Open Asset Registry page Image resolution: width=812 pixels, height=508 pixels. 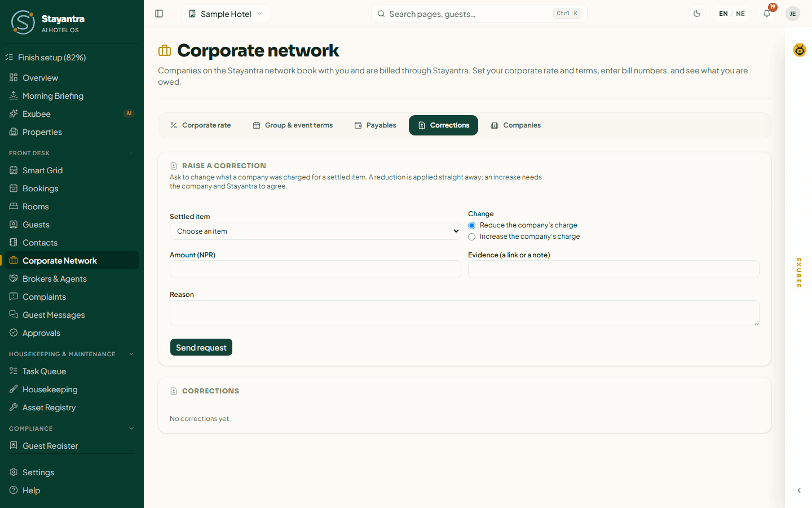[72, 408]
